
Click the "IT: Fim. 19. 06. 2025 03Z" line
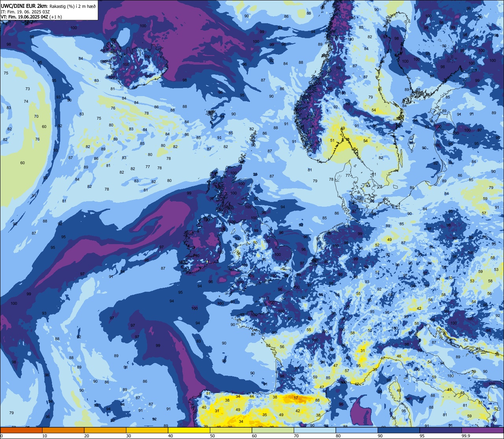coord(25,11)
